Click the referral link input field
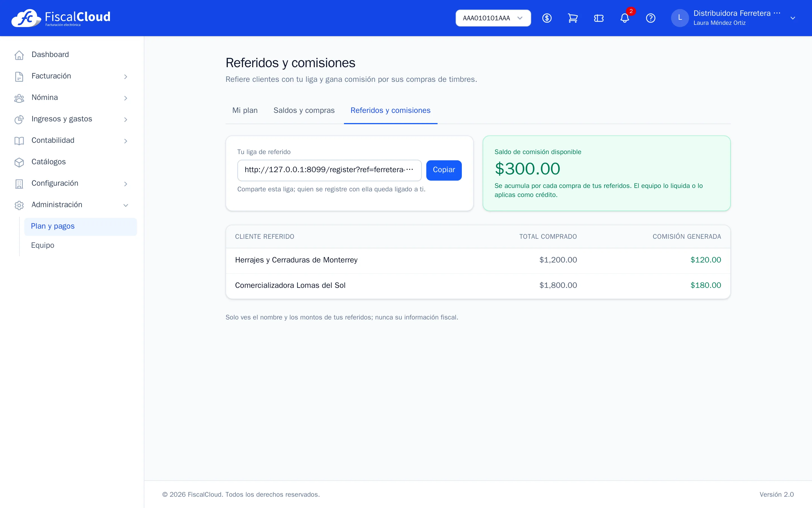This screenshot has height=508, width=812. (329, 170)
